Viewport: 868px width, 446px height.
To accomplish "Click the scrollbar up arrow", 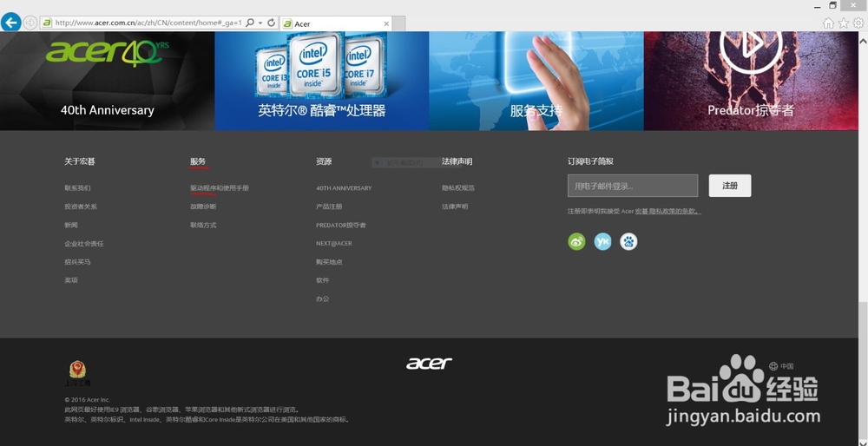I will point(863,40).
